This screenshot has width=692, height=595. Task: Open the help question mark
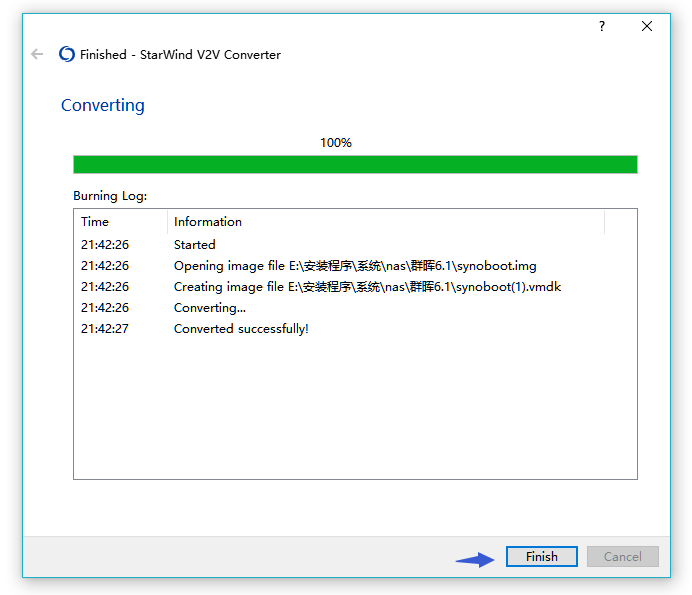point(602,26)
